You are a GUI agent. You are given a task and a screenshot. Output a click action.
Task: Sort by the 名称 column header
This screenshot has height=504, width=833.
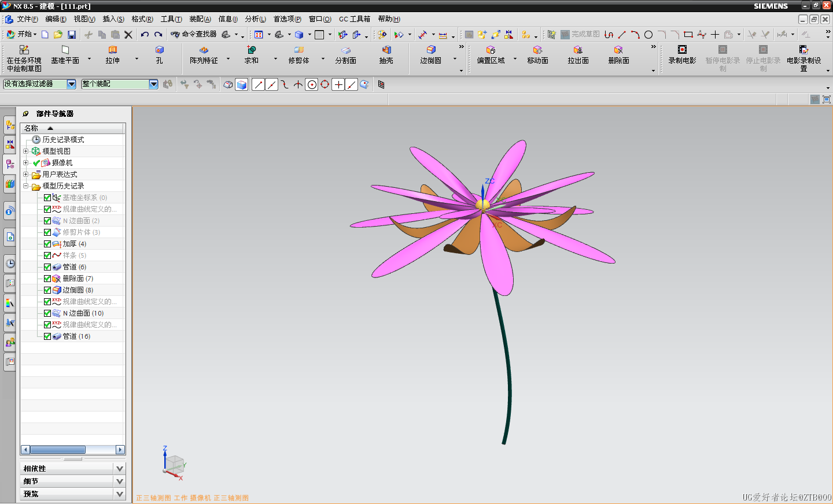coord(73,128)
